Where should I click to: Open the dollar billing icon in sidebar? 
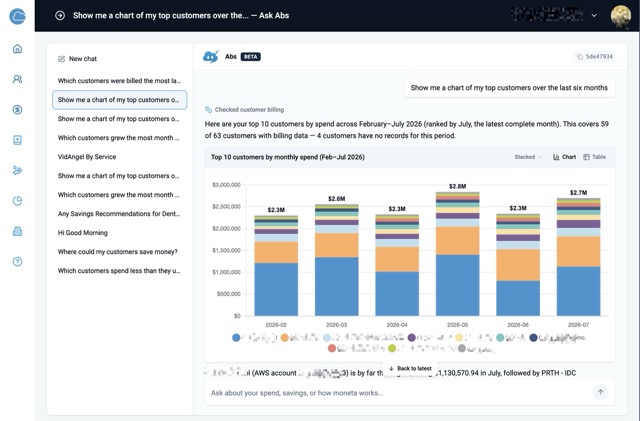pyautogui.click(x=17, y=109)
